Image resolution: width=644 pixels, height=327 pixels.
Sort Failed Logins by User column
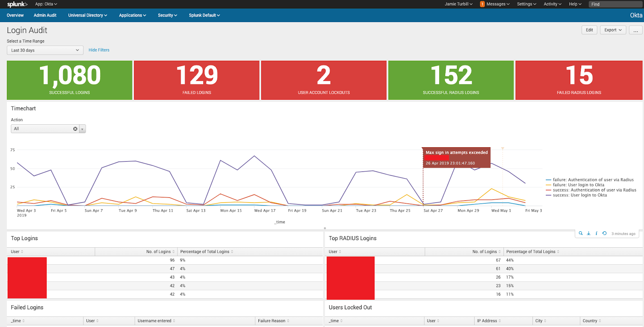point(109,321)
